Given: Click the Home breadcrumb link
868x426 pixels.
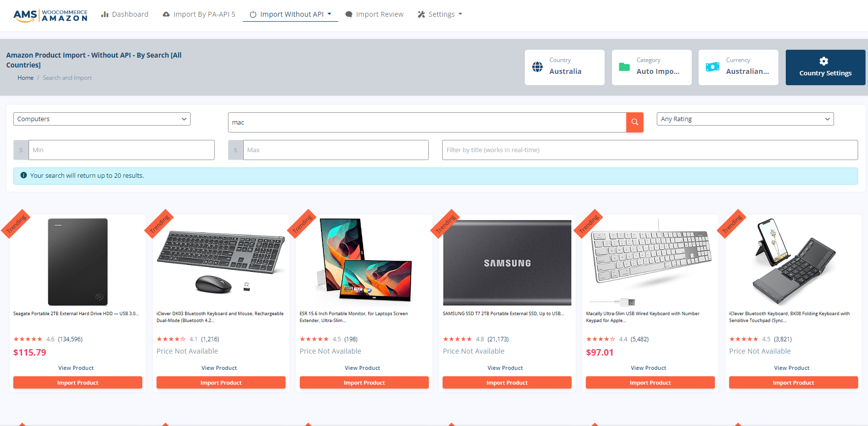Looking at the screenshot, I should pos(26,78).
